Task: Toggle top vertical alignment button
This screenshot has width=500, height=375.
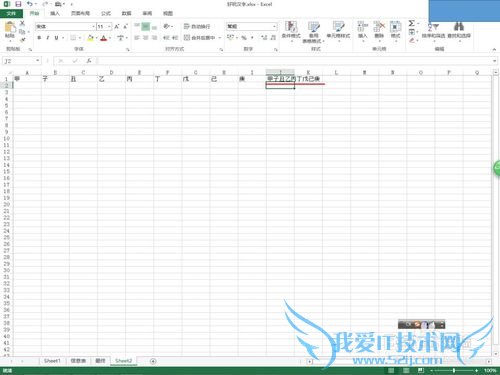Action: (x=137, y=26)
